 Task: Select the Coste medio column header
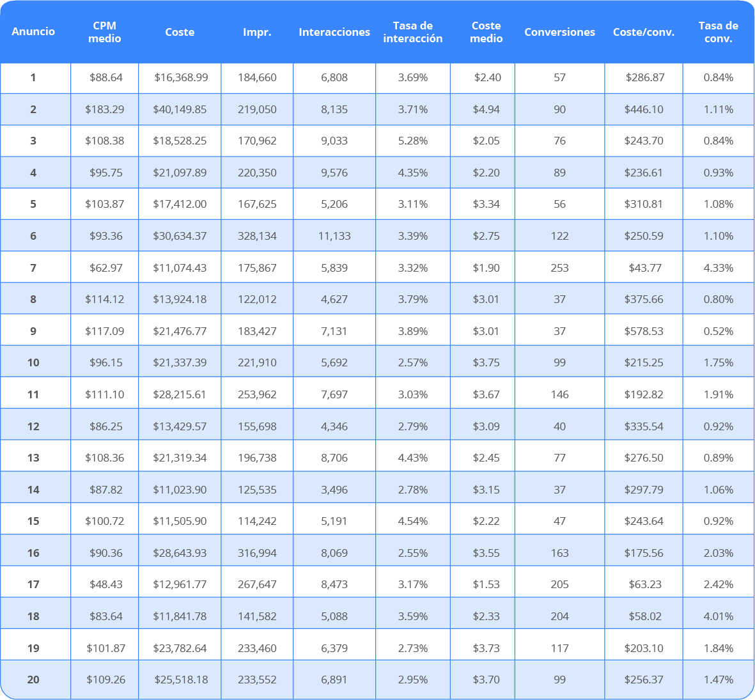486,32
